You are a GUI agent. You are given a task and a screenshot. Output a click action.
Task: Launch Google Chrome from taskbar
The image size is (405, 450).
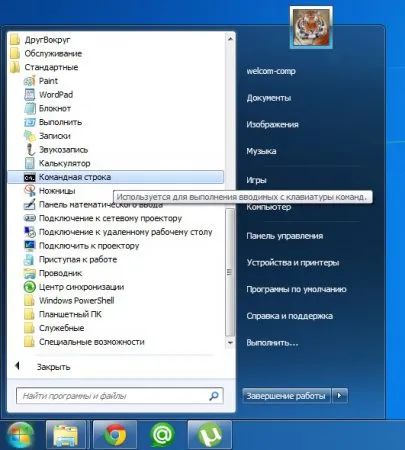tap(115, 435)
